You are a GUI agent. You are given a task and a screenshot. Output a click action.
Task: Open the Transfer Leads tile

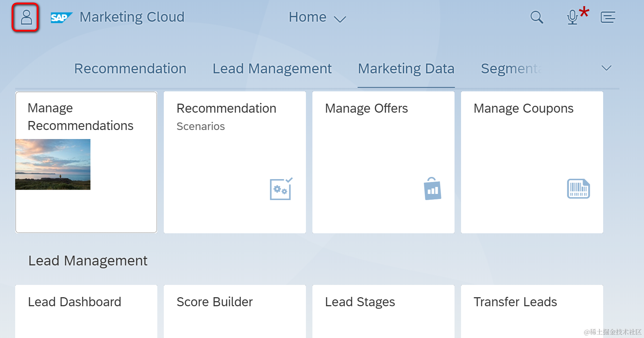pos(532,311)
